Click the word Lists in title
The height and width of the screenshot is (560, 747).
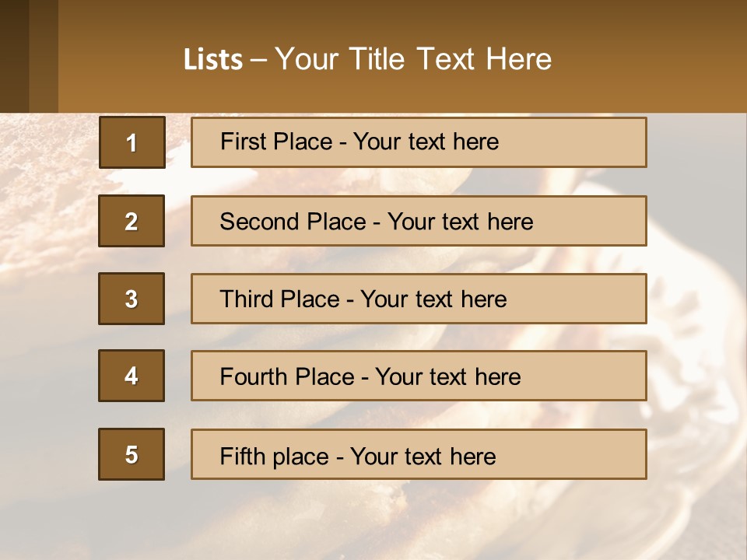(213, 59)
